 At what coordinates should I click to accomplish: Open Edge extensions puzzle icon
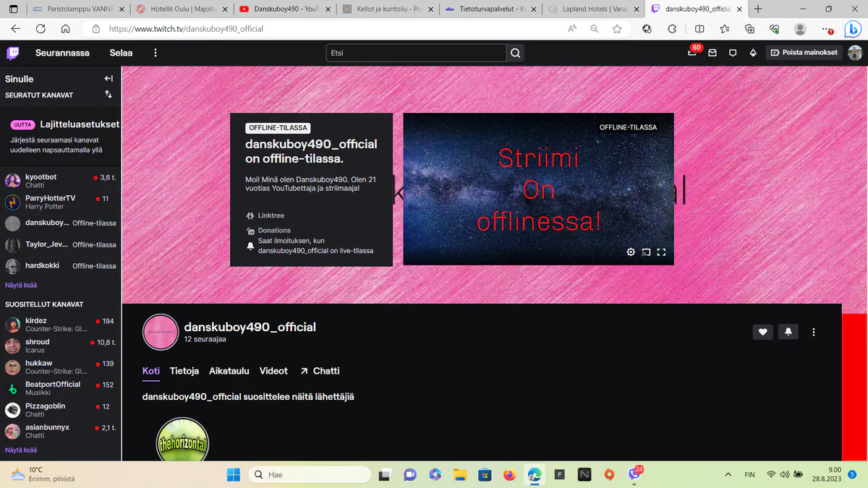[x=672, y=29]
